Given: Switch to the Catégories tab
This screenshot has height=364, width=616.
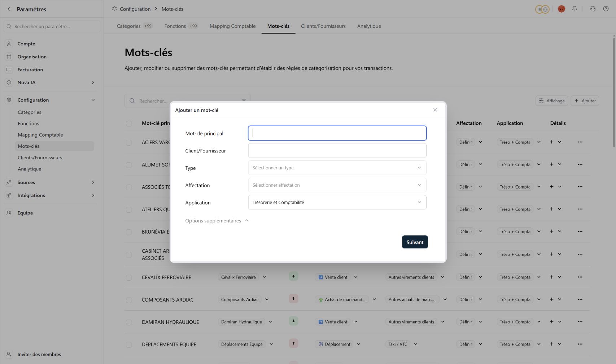Looking at the screenshot, I should [x=134, y=26].
